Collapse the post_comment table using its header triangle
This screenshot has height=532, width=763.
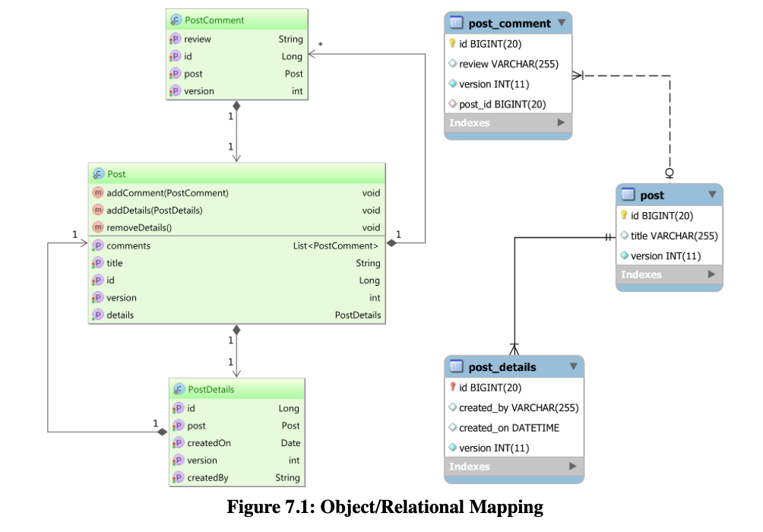tap(562, 22)
